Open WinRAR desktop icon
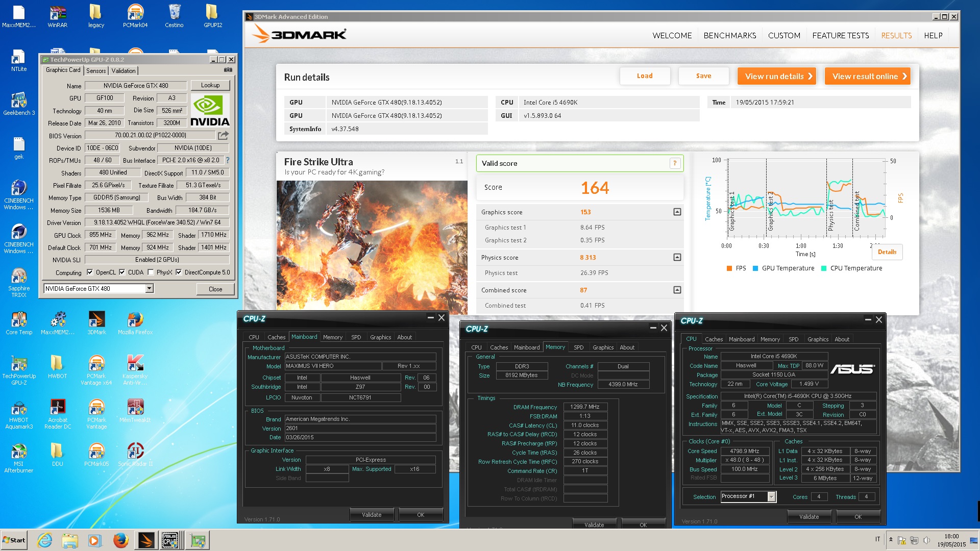Image resolution: width=980 pixels, height=551 pixels. 58,15
